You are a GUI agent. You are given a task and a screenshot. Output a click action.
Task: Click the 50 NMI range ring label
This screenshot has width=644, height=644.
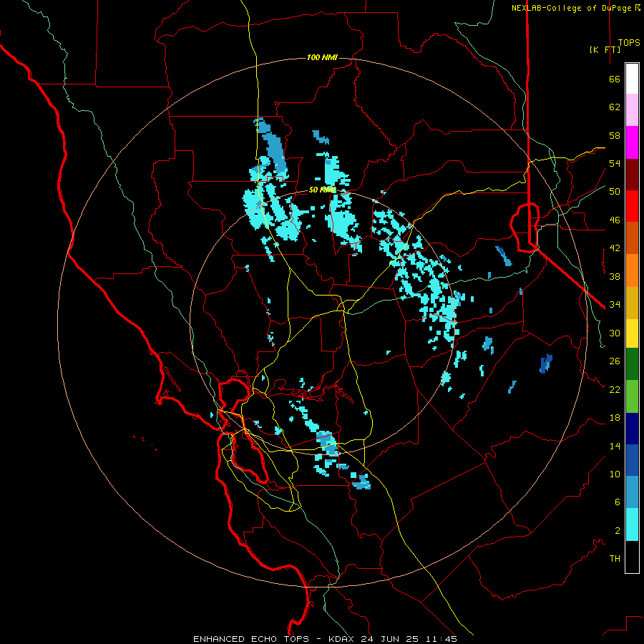click(322, 190)
